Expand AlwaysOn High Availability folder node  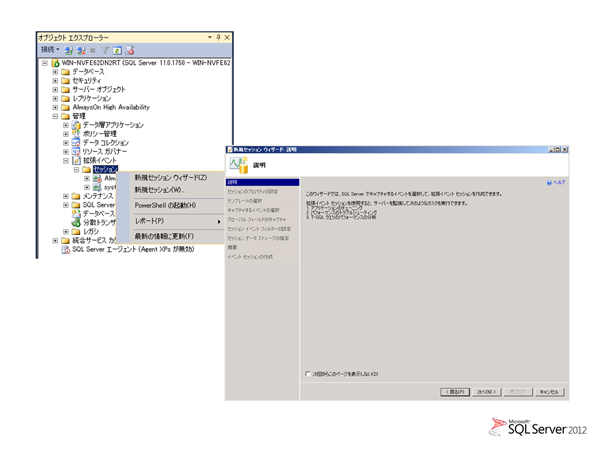click(55, 108)
